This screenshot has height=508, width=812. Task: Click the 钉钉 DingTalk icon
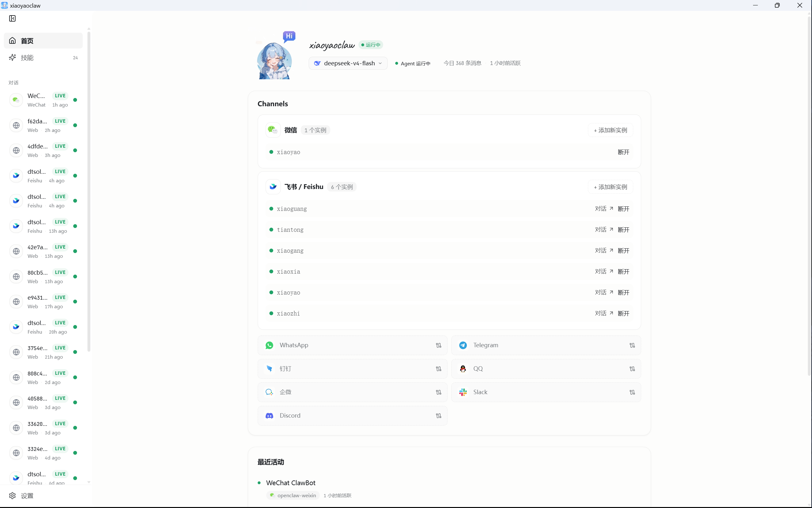pos(269,369)
